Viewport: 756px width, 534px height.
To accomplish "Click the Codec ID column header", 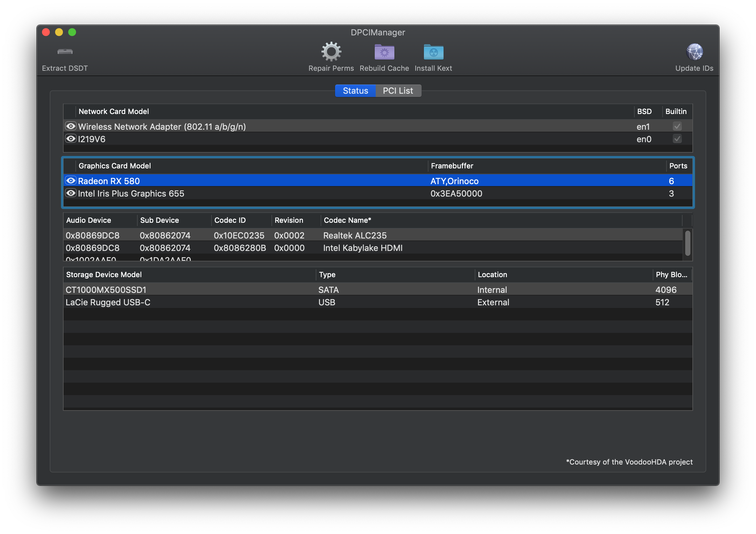I will (x=230, y=220).
